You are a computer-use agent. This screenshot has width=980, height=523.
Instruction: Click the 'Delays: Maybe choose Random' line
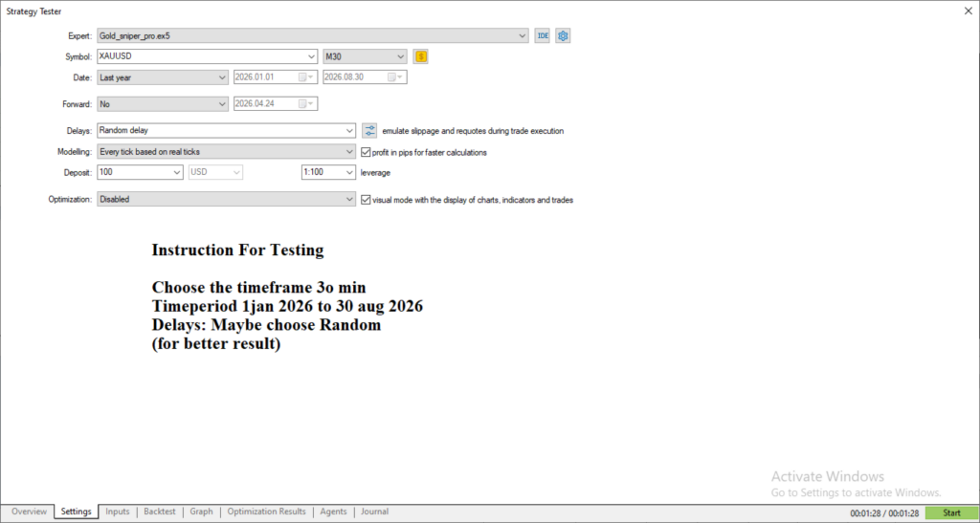(x=266, y=325)
